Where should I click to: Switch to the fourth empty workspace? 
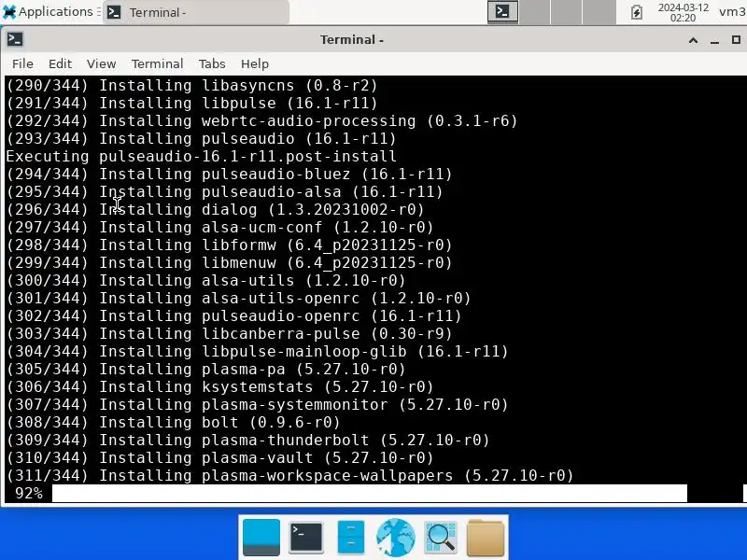point(598,11)
